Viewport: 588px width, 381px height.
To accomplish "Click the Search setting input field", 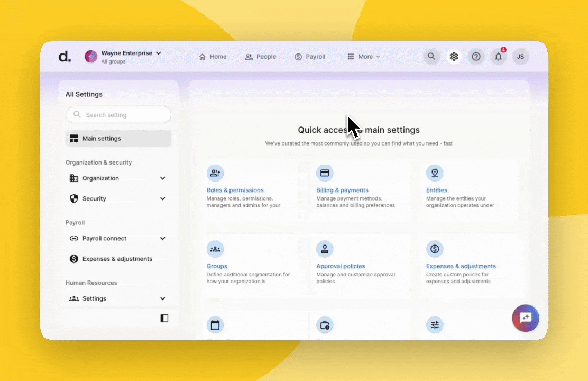I will (x=118, y=115).
